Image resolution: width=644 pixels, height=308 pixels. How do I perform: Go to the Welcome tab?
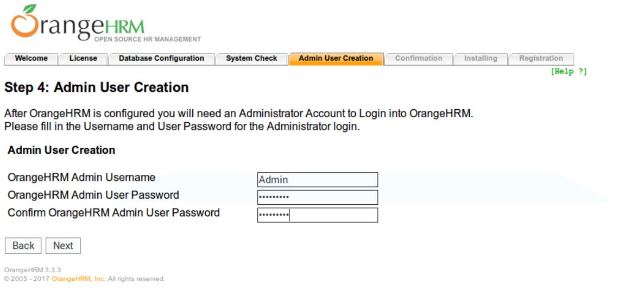point(31,59)
